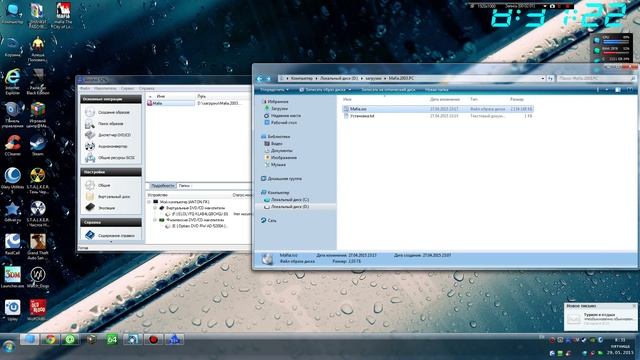Viewport: 640px width, 360px height.
Task: Click Компьютер segment in Explorer breadcrumb
Action: (x=302, y=78)
